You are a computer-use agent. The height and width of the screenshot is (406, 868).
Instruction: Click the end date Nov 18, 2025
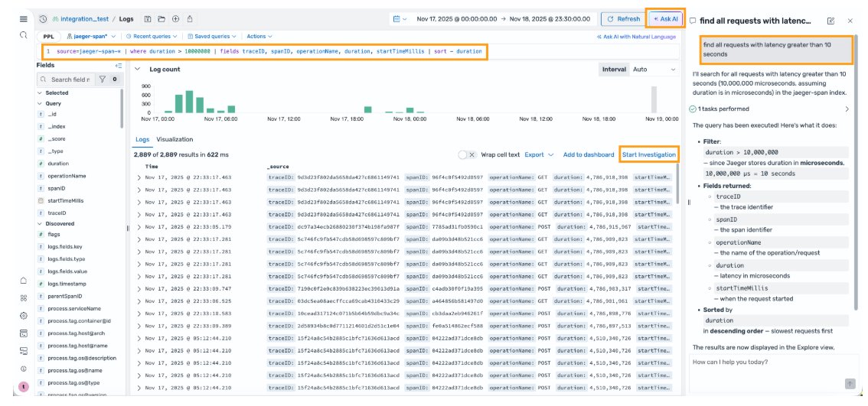549,19
